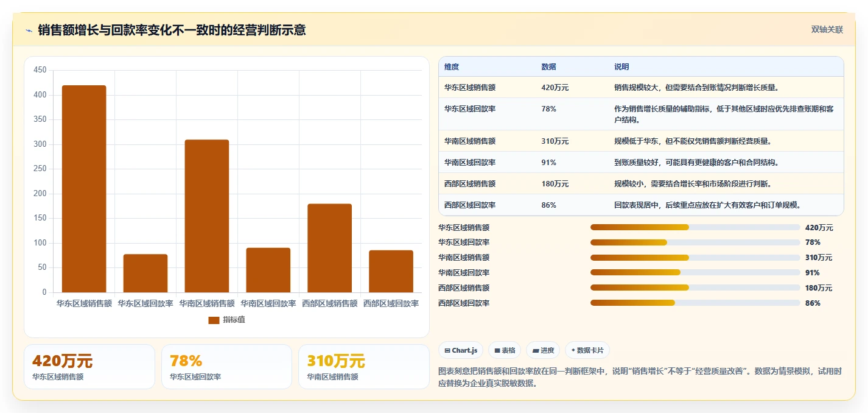Viewport: 868px width, 413px height.
Task: Click the 华东区域回款率 bar in the chart
Action: [145, 274]
